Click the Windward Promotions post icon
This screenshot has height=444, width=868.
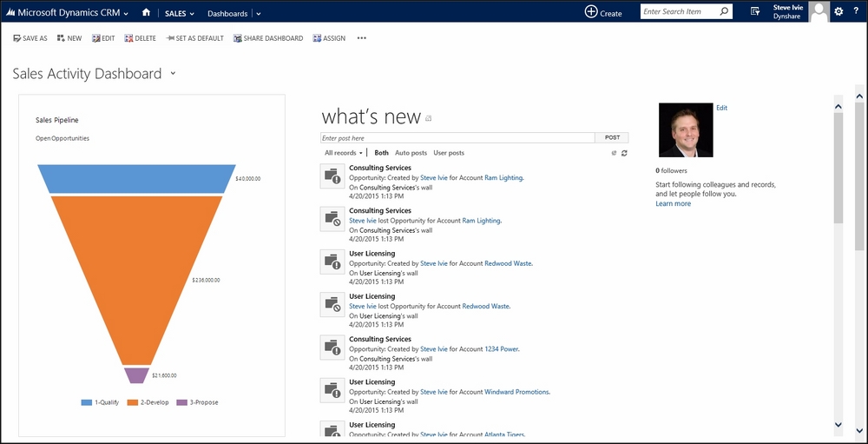332,390
